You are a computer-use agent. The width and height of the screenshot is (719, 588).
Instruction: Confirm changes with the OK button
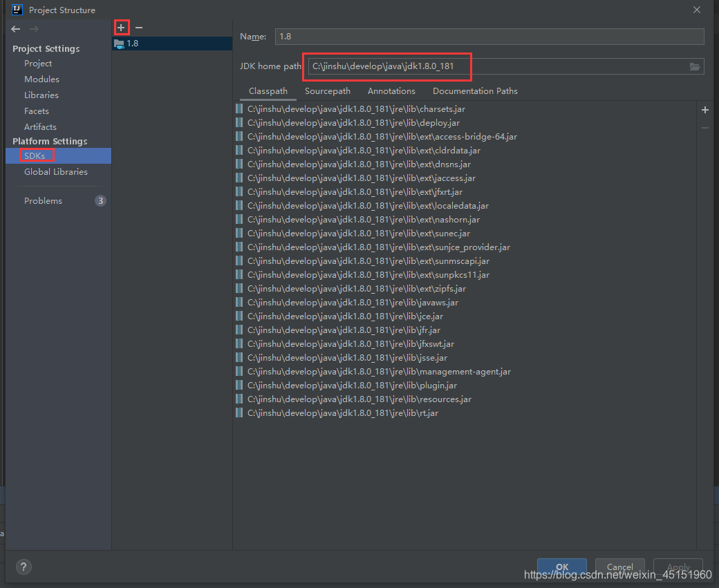click(x=561, y=567)
